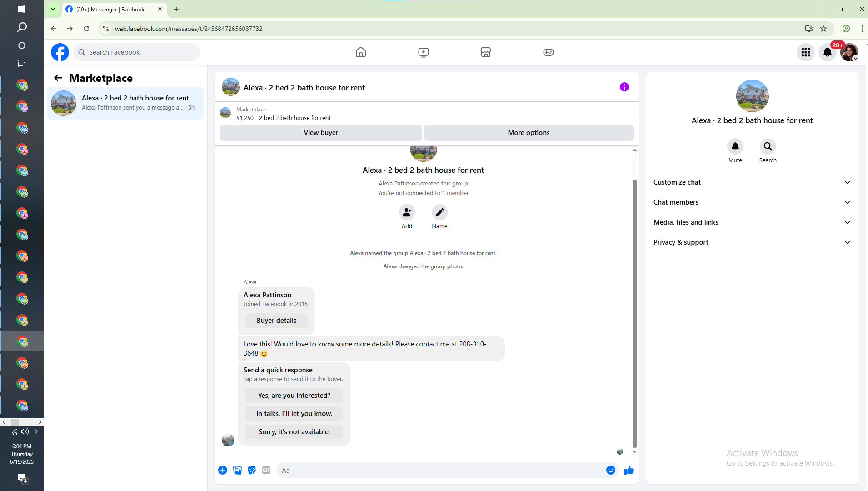Send 'In talks. I'll let you know.' response
The height and width of the screenshot is (491, 868).
pos(294,414)
